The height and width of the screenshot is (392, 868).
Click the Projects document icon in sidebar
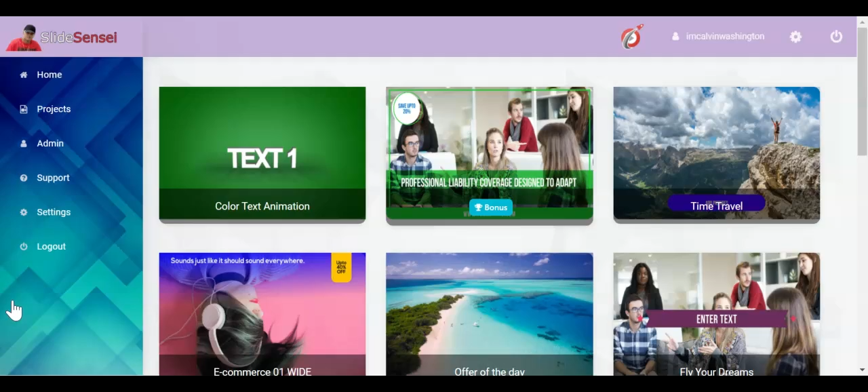click(24, 109)
